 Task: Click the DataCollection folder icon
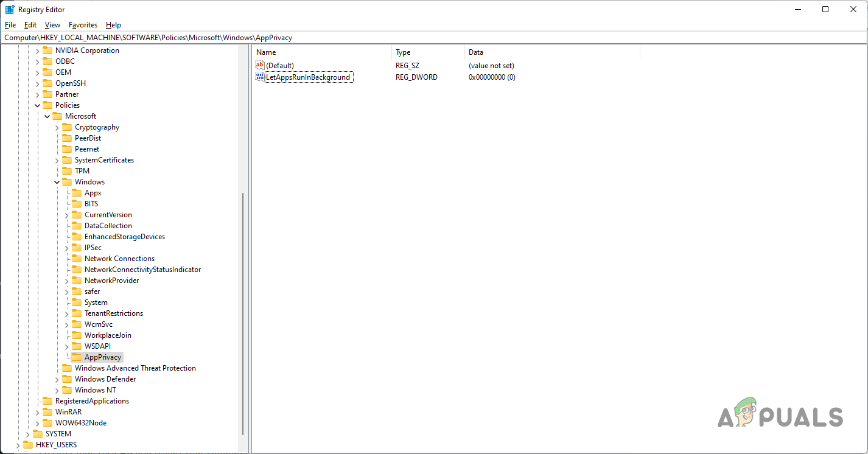pos(76,226)
